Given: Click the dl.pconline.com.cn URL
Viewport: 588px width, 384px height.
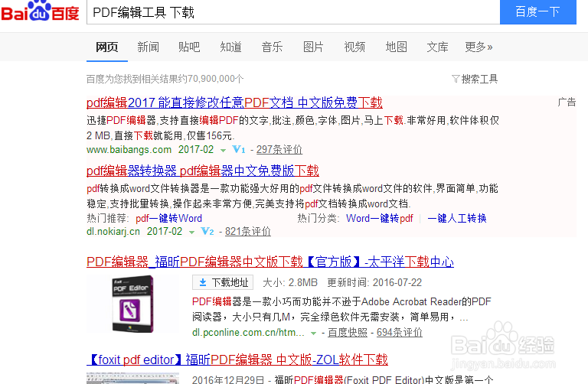Looking at the screenshot, I should point(248,332).
